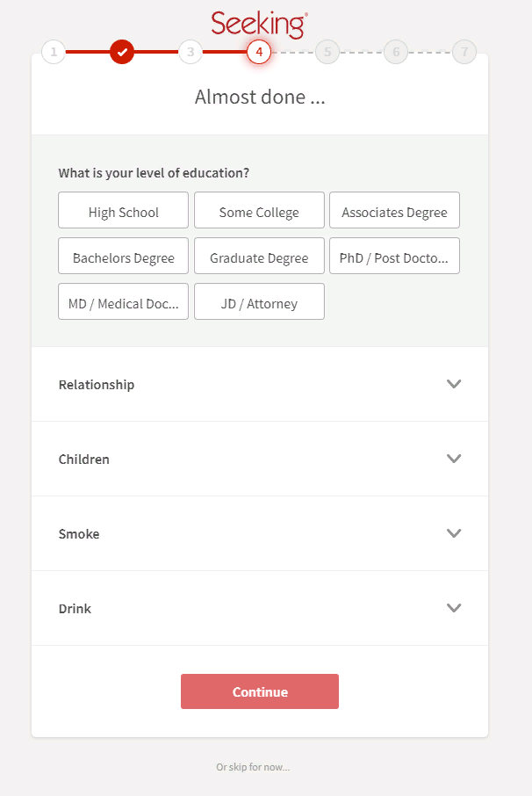Pick Associates Degree option
The width and height of the screenshot is (532, 796).
point(394,211)
